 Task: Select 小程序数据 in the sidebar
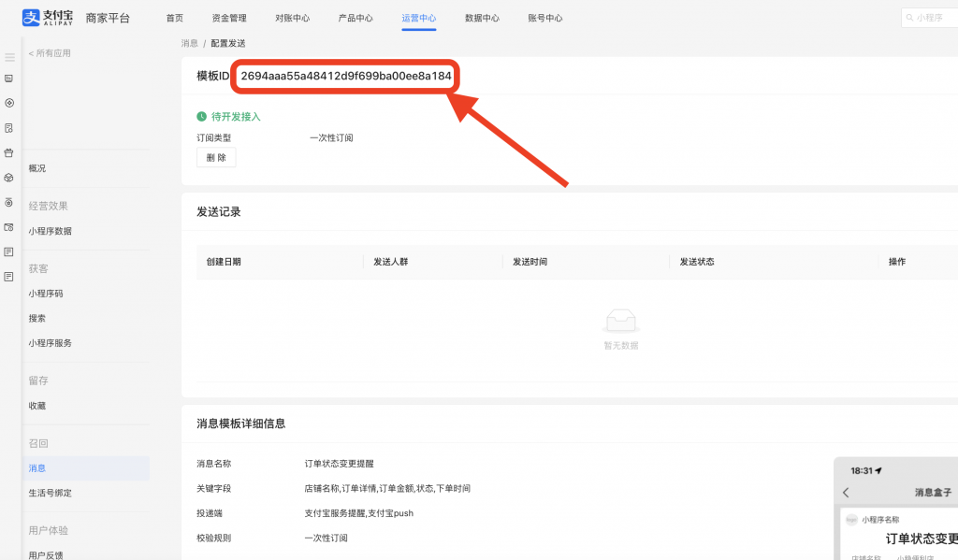[51, 231]
